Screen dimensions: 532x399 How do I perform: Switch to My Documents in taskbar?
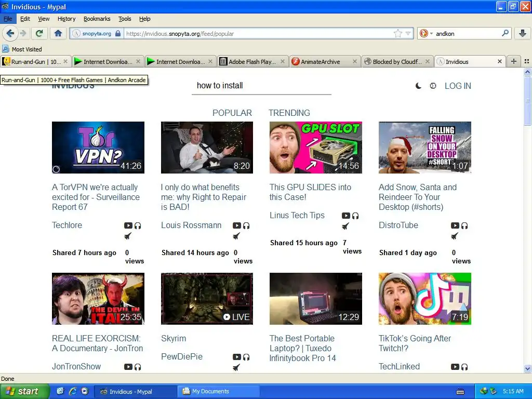coord(219,391)
